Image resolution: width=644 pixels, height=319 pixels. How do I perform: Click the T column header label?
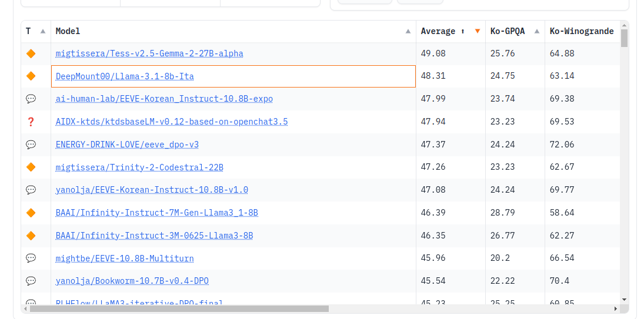point(28,31)
